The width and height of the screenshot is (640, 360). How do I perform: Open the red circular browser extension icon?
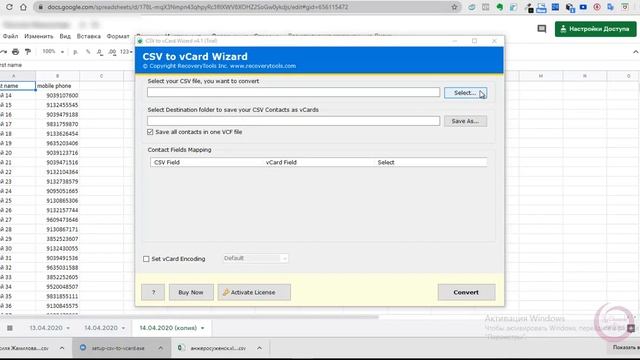point(597,7)
